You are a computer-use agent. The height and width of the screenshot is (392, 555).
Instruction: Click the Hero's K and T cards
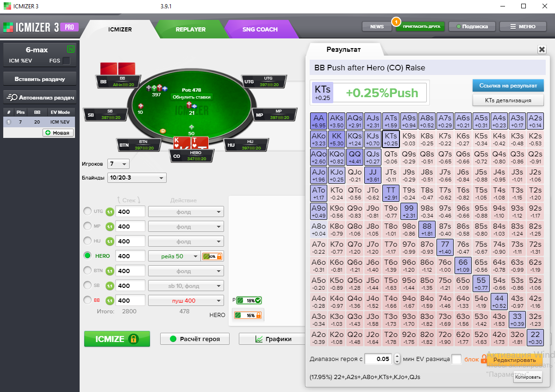(x=190, y=142)
